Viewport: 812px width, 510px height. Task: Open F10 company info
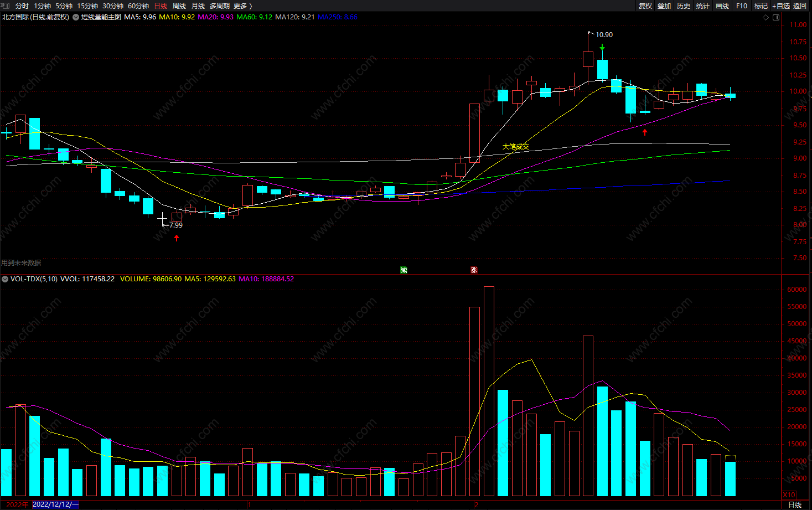pos(742,6)
